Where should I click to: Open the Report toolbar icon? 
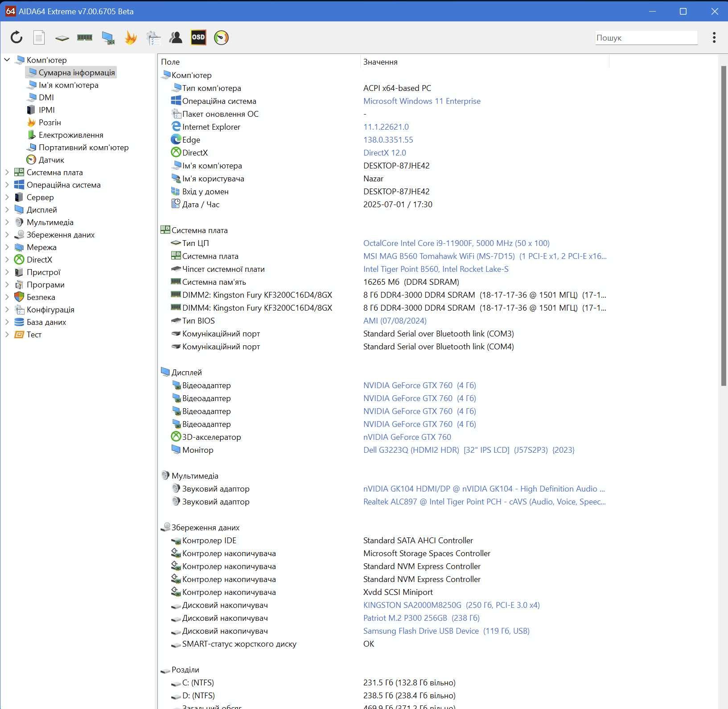39,37
